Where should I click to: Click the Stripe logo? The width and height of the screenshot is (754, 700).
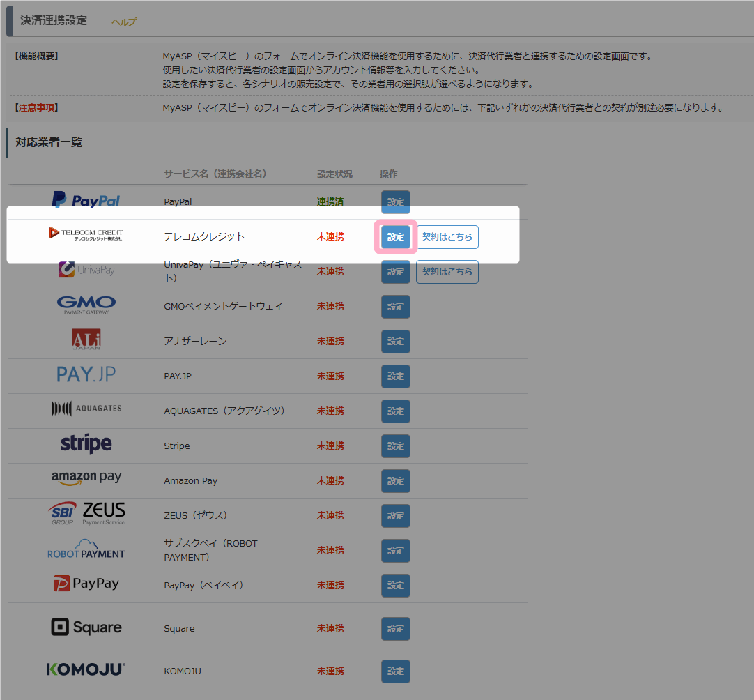point(86,444)
